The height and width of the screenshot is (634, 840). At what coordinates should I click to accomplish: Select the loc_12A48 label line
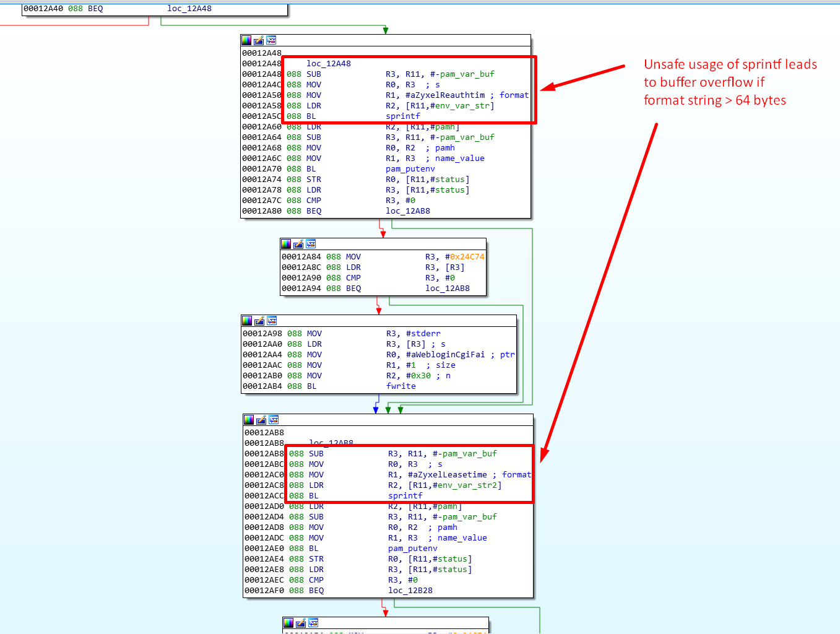[329, 64]
